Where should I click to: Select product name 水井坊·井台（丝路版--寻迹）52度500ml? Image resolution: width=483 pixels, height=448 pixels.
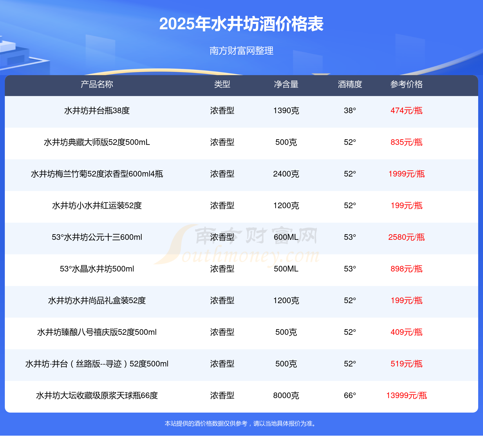97,364
